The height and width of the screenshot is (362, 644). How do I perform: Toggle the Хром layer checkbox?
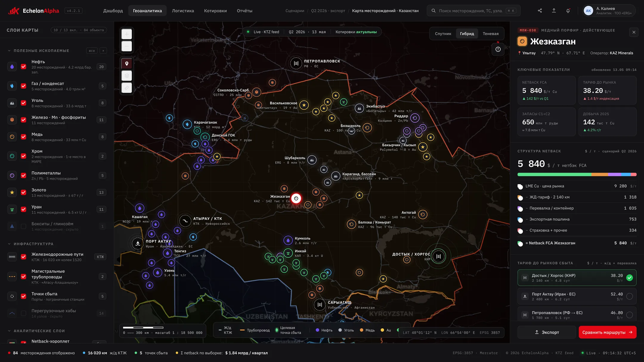[x=24, y=156]
